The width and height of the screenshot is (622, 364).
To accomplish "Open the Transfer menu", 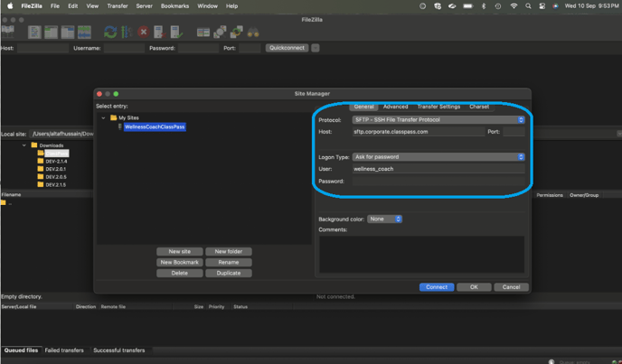I will tap(118, 6).
